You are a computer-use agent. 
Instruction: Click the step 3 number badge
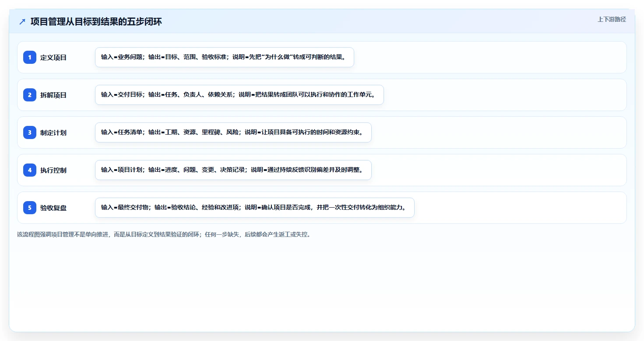pos(30,132)
